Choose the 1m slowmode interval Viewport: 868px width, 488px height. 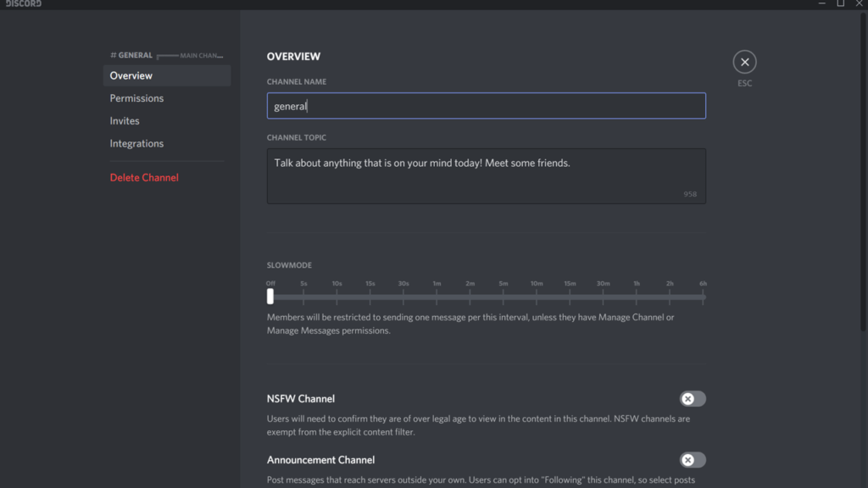pos(437,297)
